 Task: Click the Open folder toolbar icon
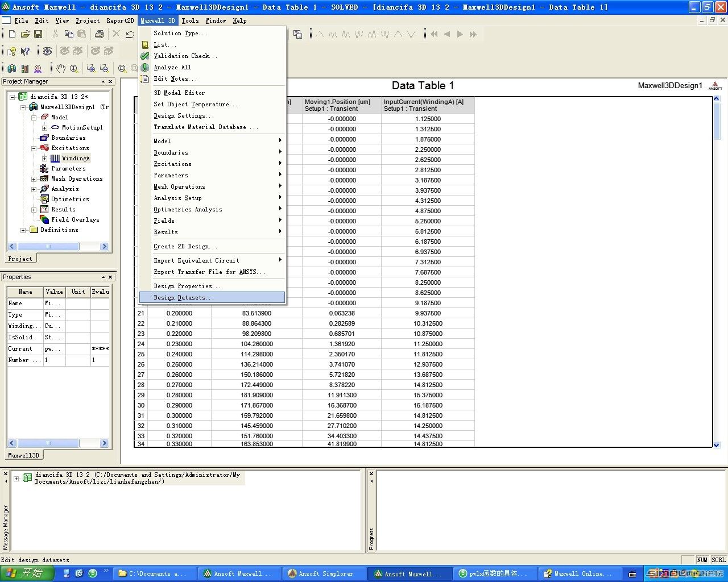click(25, 34)
